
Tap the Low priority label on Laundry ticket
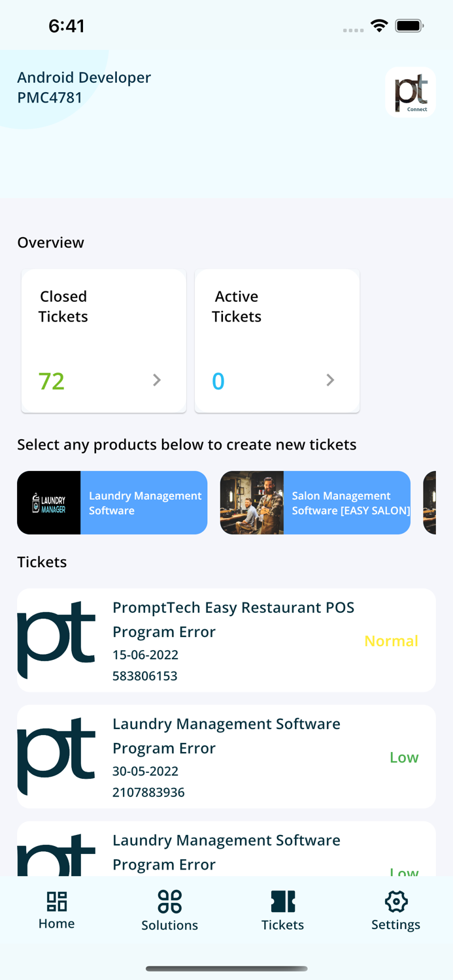pos(404,757)
